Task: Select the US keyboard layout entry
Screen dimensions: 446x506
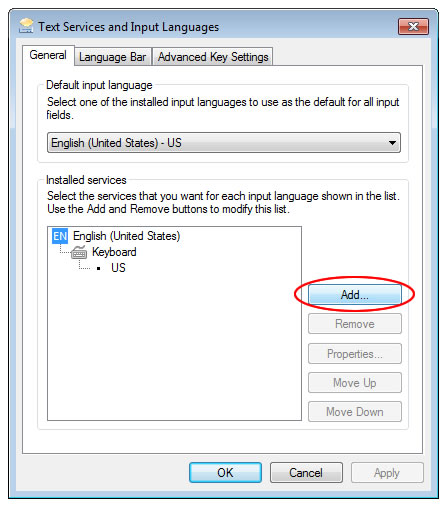Action: (118, 268)
